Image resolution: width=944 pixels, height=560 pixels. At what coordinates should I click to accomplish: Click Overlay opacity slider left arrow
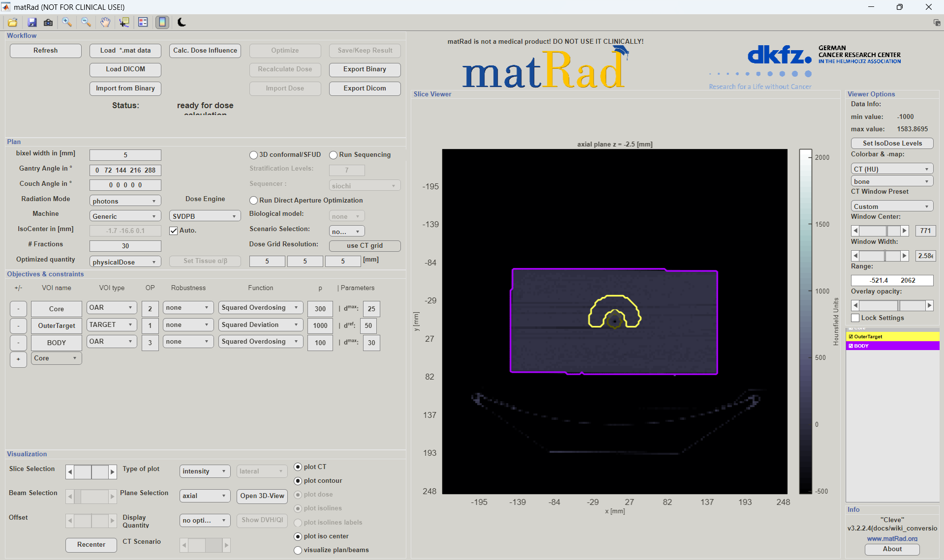click(x=855, y=305)
